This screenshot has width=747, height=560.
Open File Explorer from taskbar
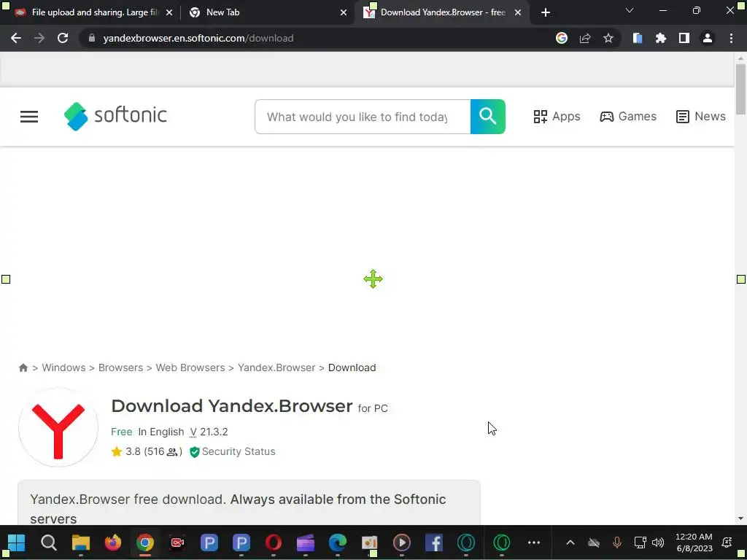click(x=80, y=542)
